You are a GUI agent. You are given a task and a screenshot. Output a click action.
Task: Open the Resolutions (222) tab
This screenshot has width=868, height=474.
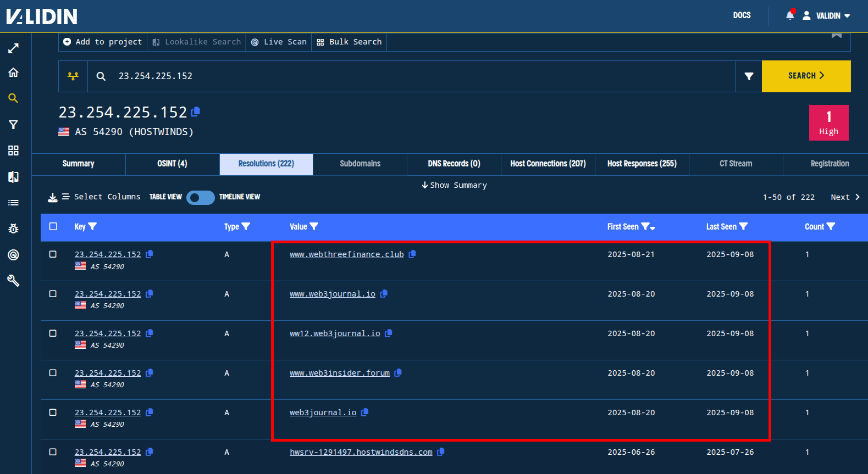pos(266,164)
